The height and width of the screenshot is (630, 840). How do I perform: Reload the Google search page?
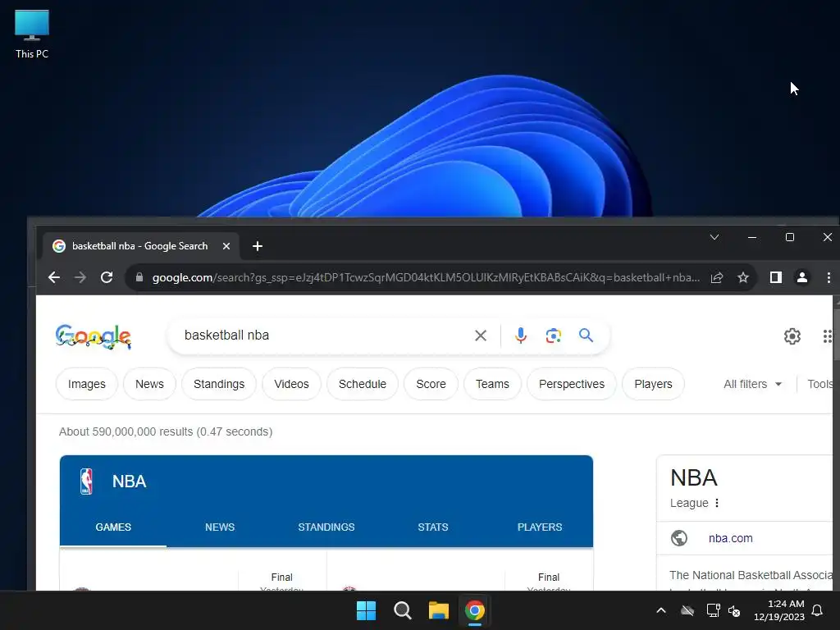[x=107, y=277]
